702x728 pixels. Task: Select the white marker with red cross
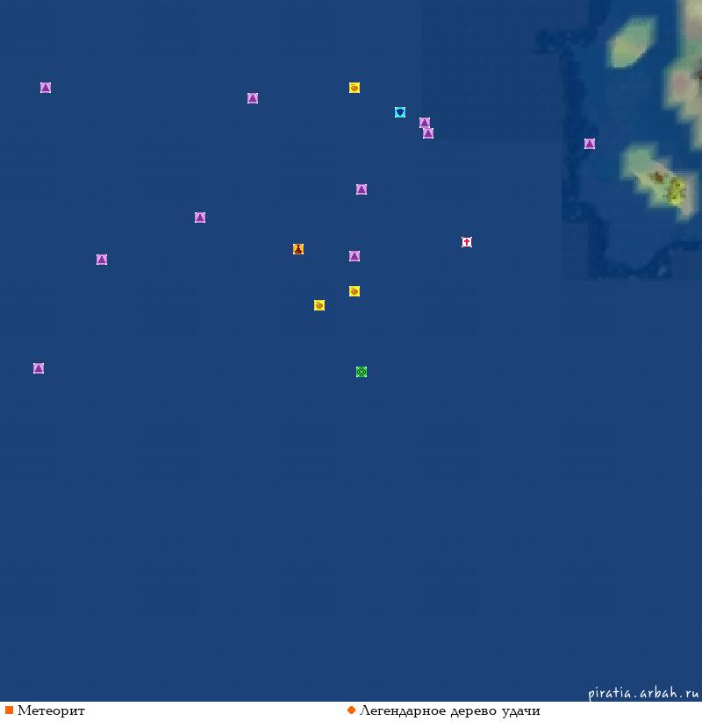467,242
